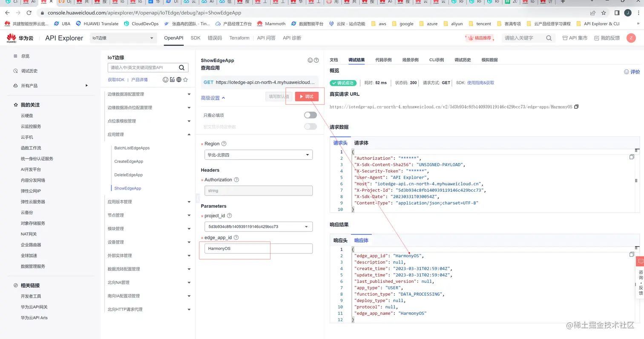The image size is (644, 339).
Task: Open the 使用指南&获取 SDK link
Action: pyautogui.click(x=480, y=83)
